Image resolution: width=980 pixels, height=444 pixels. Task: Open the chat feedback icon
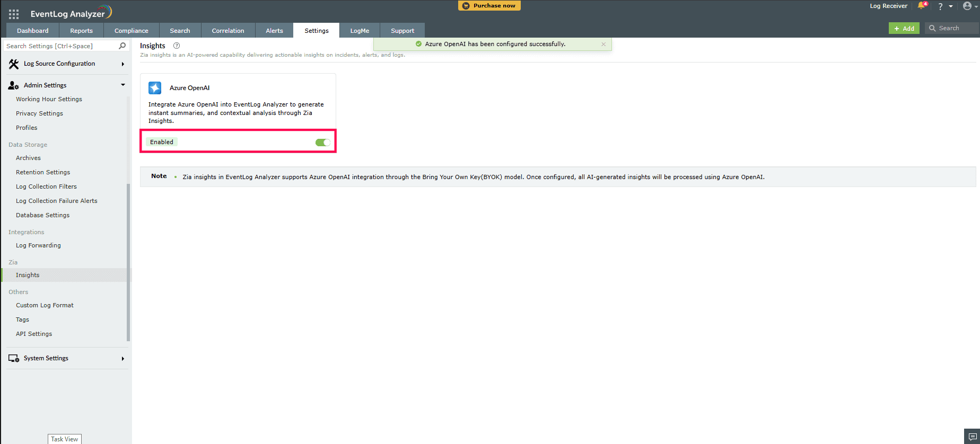pos(973,437)
